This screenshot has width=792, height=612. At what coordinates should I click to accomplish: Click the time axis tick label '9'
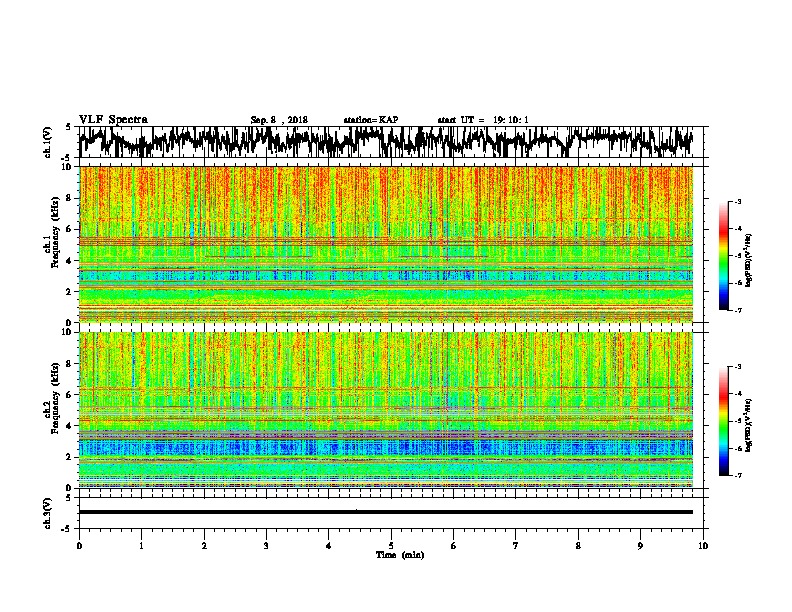coord(640,546)
